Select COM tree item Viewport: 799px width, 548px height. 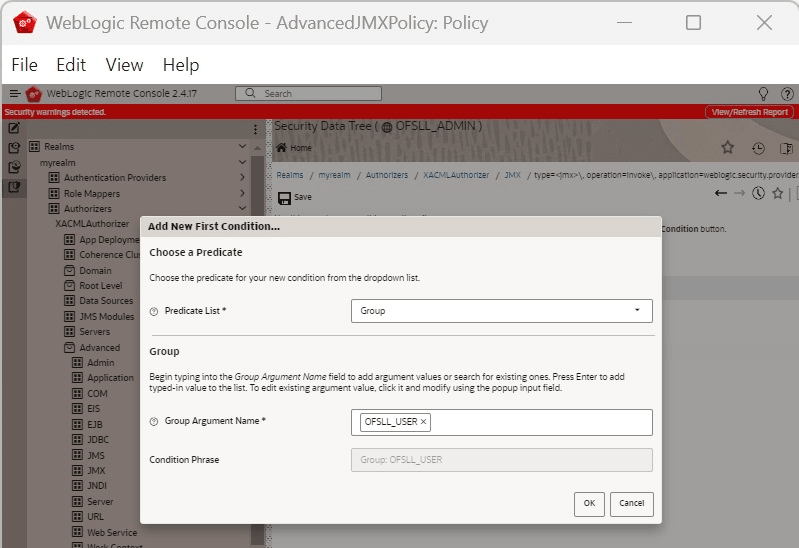(97, 394)
